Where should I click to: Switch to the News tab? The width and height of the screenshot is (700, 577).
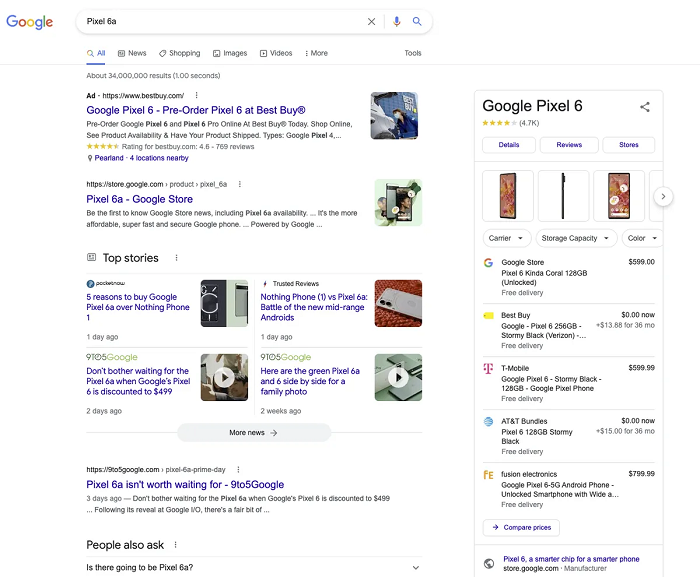[132, 53]
